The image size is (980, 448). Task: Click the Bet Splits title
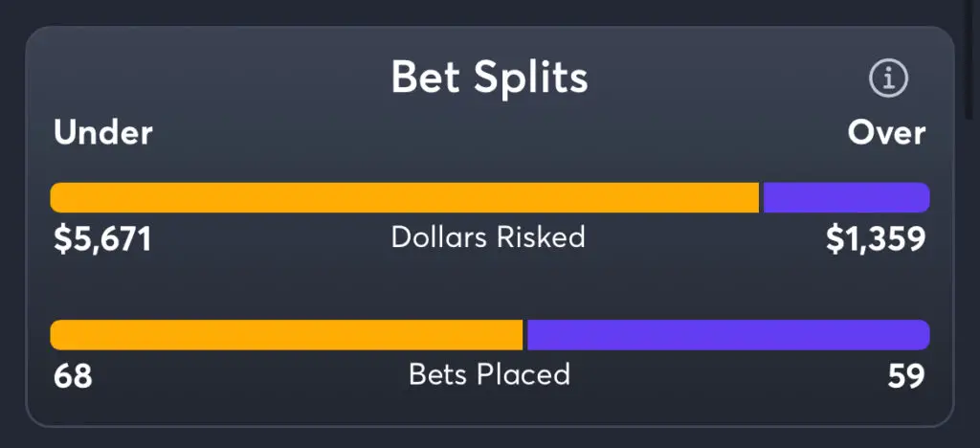(x=489, y=78)
